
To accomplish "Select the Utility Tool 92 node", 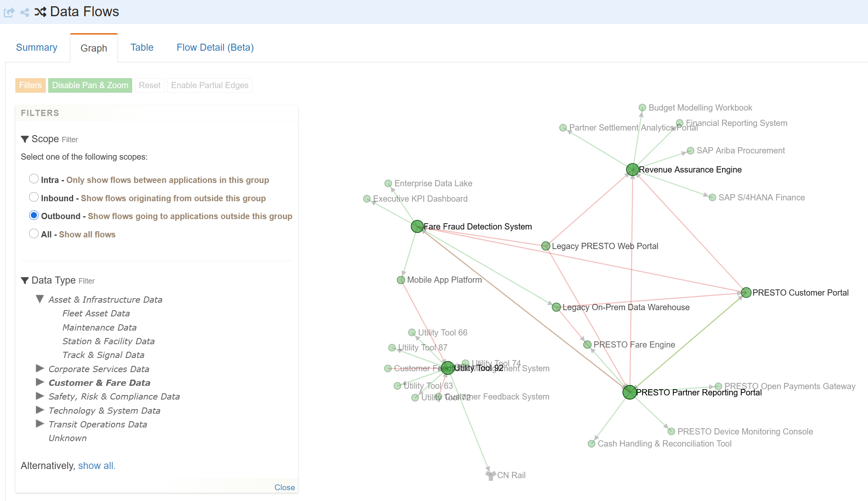I will click(447, 368).
